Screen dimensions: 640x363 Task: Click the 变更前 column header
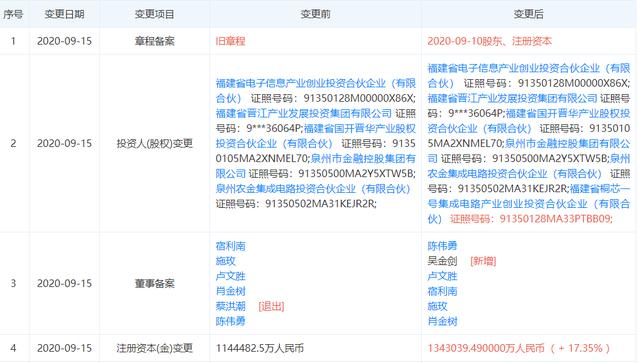click(316, 14)
